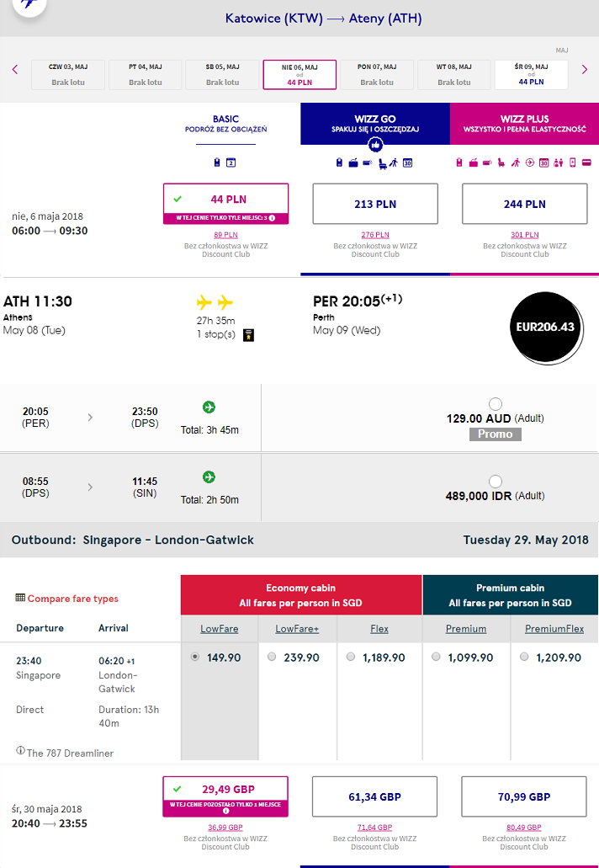599x868 pixels.
Task: Click the info icon beside seats-left notice
Action: tap(272, 218)
